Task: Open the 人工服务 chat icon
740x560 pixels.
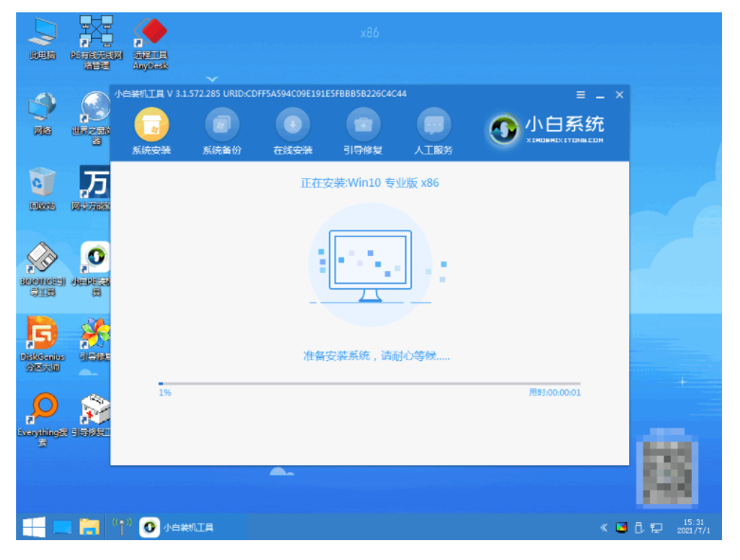Action: 434,125
